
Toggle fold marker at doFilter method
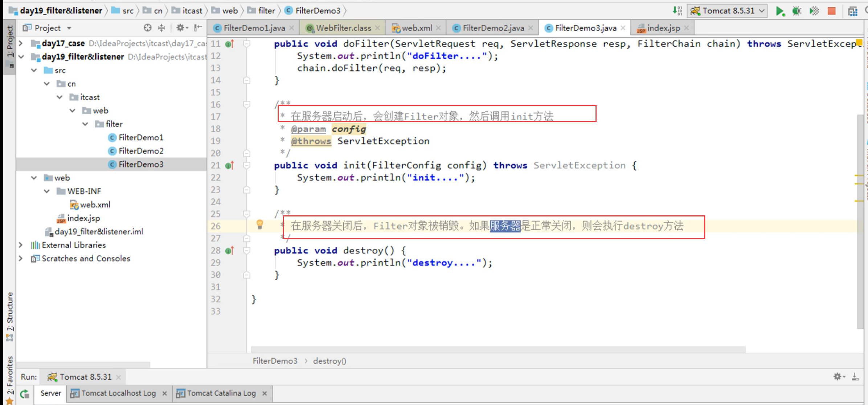click(x=246, y=44)
